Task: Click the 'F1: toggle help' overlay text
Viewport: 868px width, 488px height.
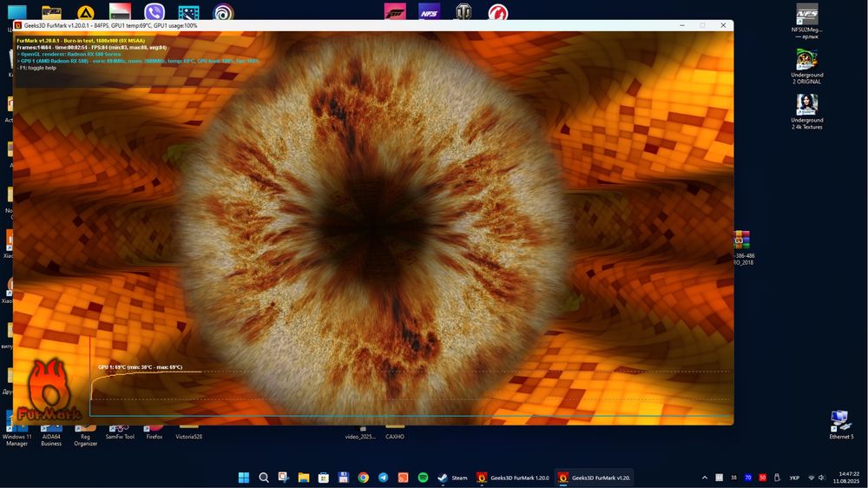Action: [36, 68]
